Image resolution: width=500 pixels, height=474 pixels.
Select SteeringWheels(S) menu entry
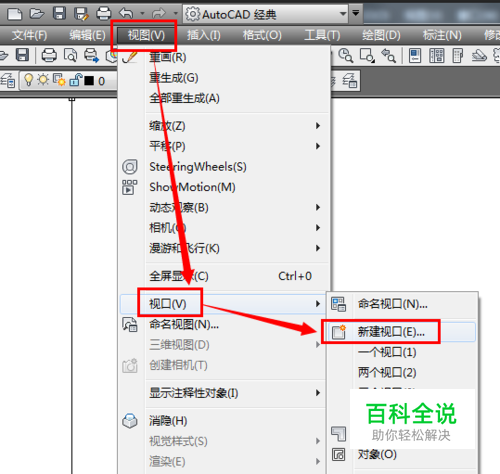click(x=224, y=167)
